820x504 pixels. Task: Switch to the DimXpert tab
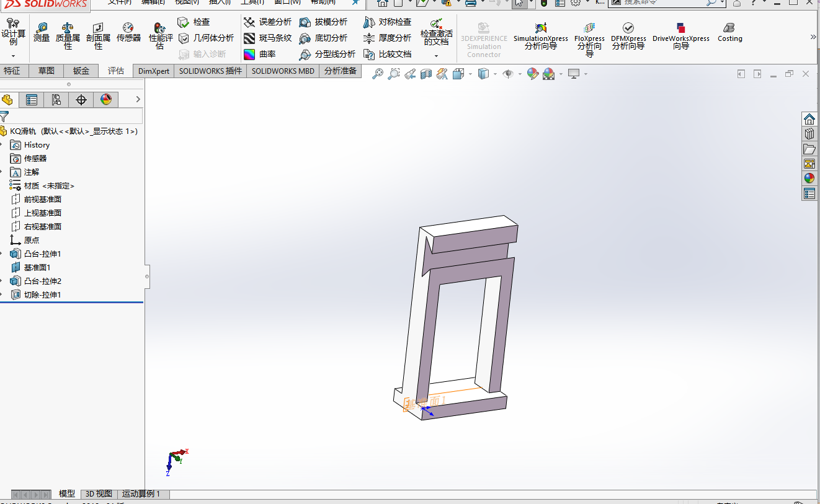click(x=154, y=71)
